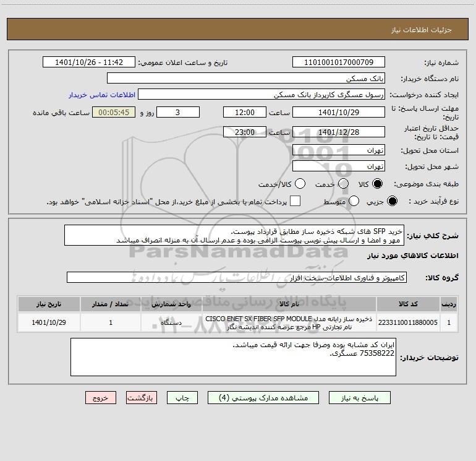Select جزیی purchase process type
This screenshot has height=461, width=476.
(392, 201)
